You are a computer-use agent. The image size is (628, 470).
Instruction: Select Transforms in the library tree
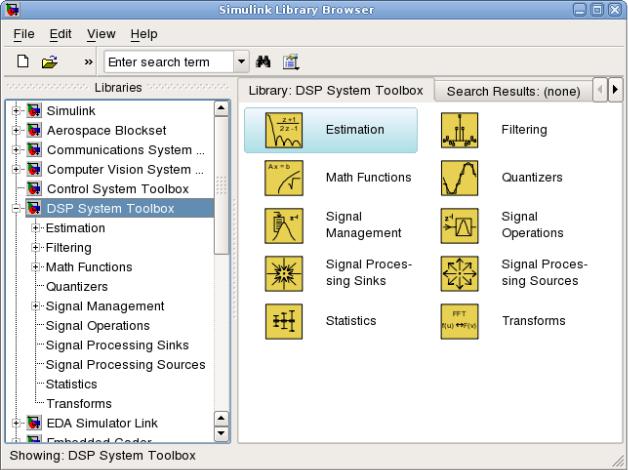[79, 404]
